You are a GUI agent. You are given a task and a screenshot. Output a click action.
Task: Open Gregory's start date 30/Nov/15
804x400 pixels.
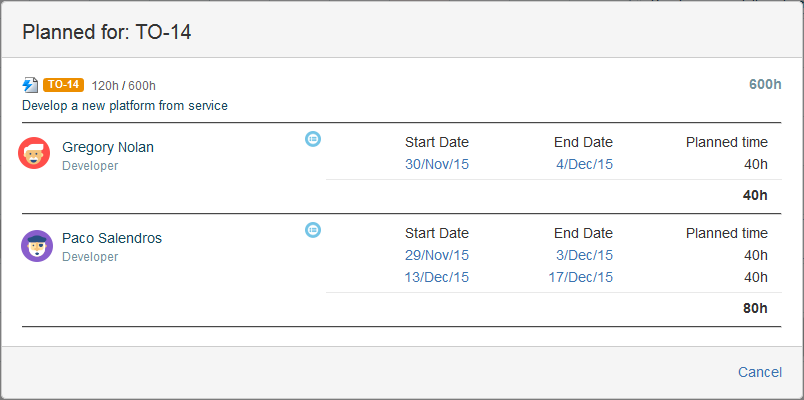pyautogui.click(x=437, y=164)
